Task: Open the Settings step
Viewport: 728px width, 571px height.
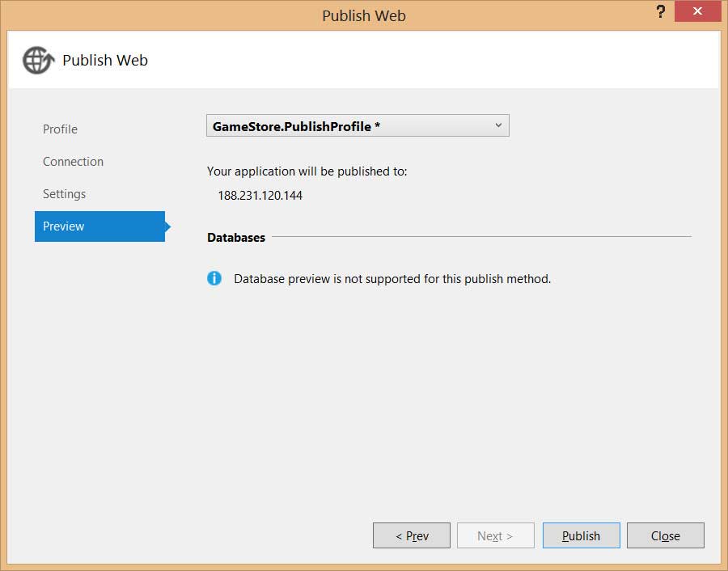Action: click(x=64, y=194)
